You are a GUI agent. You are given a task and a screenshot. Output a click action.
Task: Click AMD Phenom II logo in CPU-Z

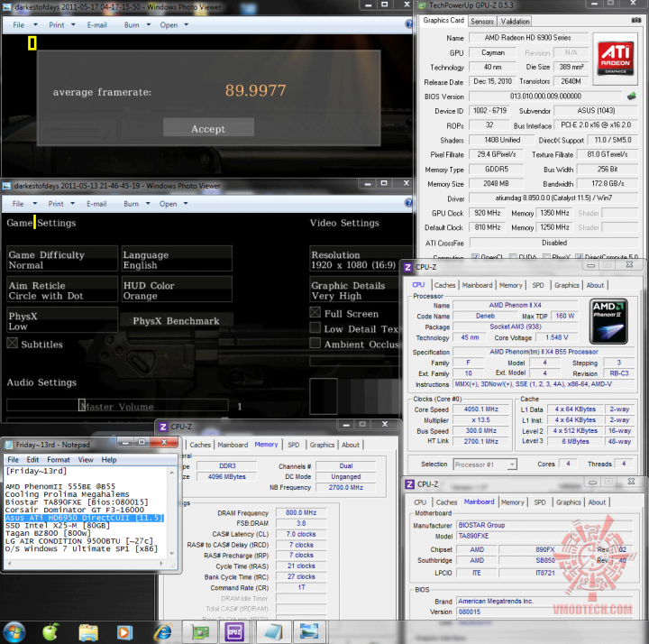[608, 321]
